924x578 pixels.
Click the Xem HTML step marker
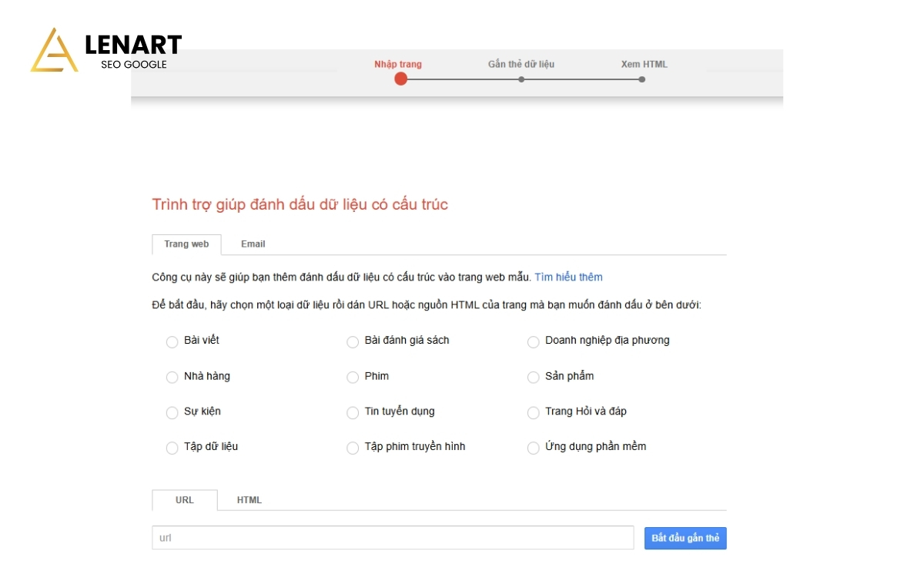[643, 78]
